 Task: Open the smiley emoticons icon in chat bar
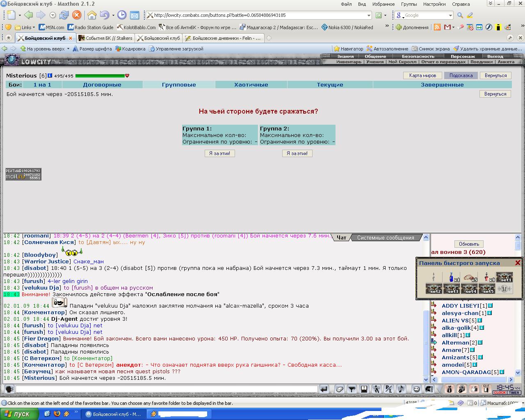click(416, 389)
